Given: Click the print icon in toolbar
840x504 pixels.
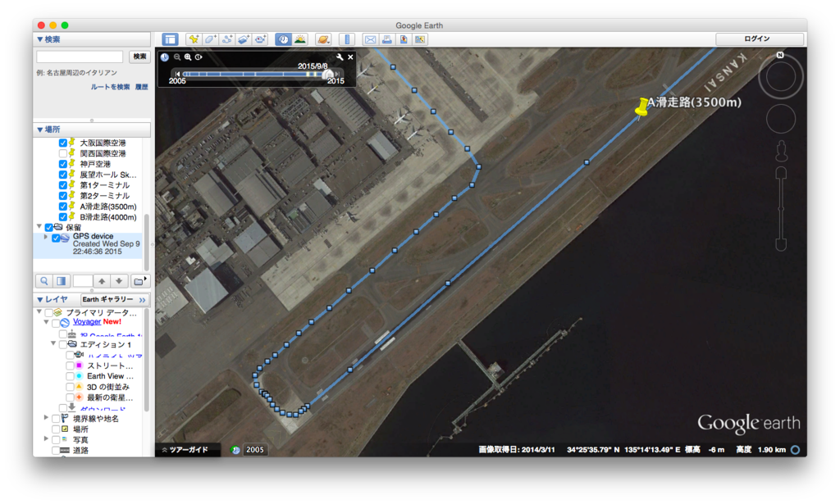Looking at the screenshot, I should [x=387, y=39].
